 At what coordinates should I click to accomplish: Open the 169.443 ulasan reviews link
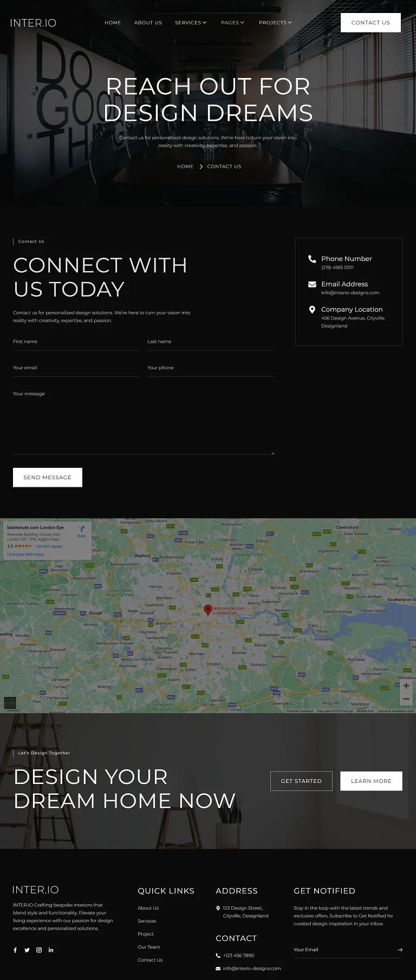tap(49, 546)
